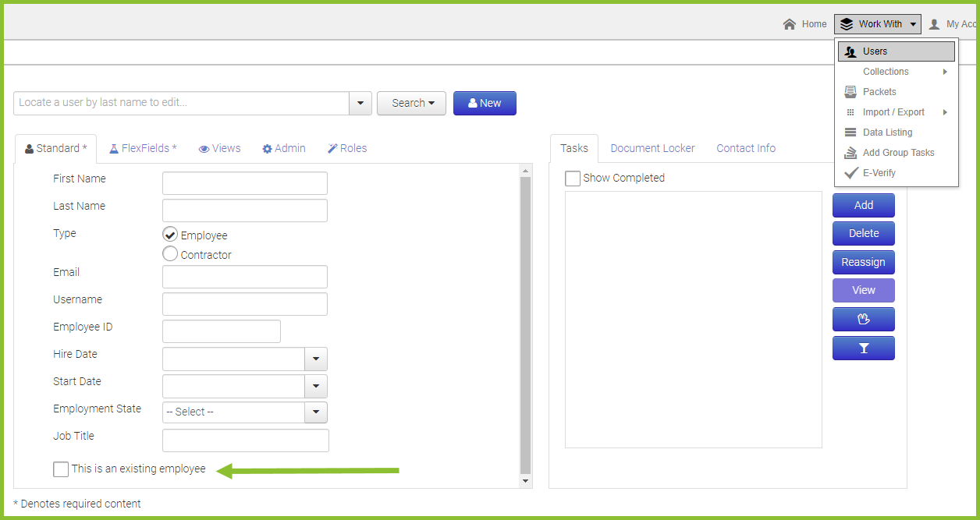Click the E-Verify checkmark icon
Image resolution: width=980 pixels, height=520 pixels.
851,172
